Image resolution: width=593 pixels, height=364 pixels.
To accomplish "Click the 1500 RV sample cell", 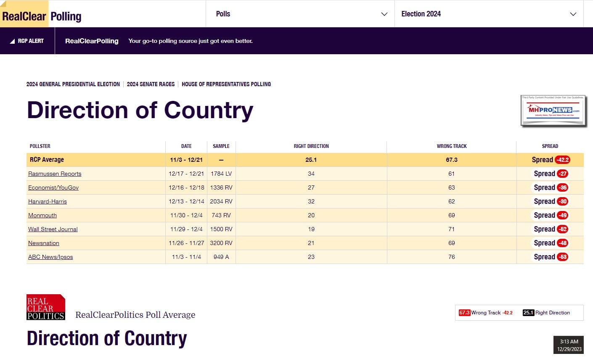I will [221, 229].
